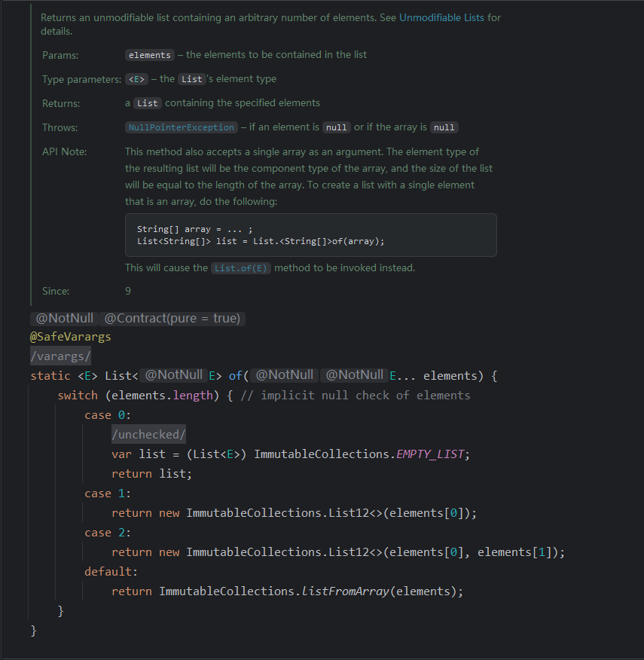Image resolution: width=644 pixels, height=660 pixels.
Task: Click the @Contract(pure = true) inferred annotation
Action: (172, 318)
